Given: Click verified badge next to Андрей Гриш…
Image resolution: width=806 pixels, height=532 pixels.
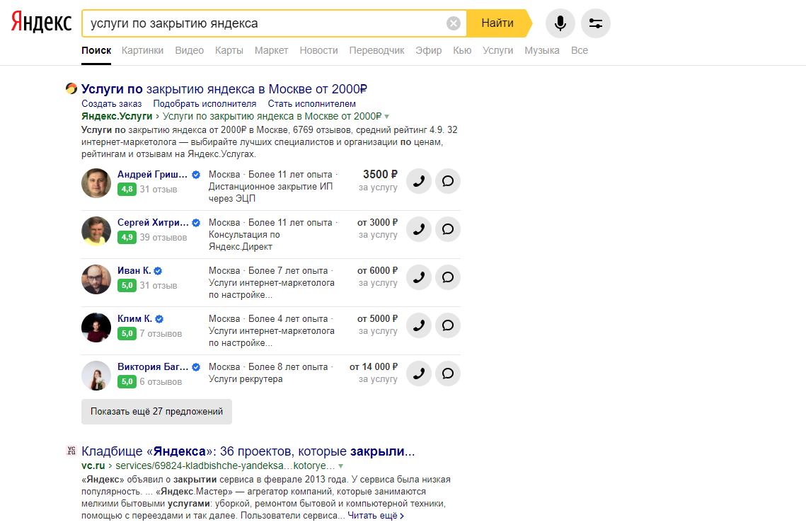Looking at the screenshot, I should pos(196,175).
